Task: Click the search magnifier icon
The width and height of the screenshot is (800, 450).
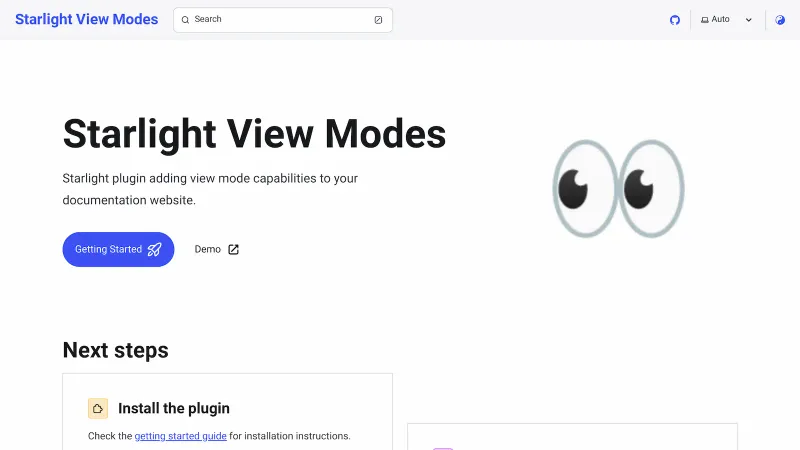Action: tap(185, 20)
